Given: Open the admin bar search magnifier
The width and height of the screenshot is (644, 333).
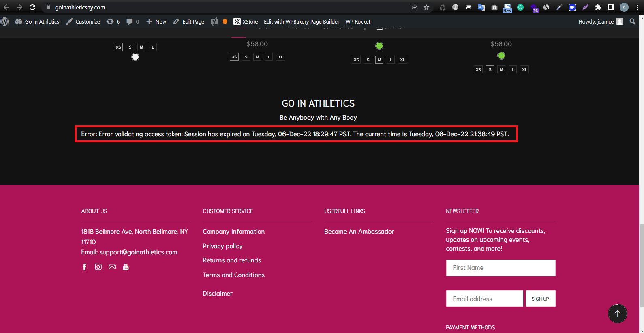Looking at the screenshot, I should (x=633, y=21).
